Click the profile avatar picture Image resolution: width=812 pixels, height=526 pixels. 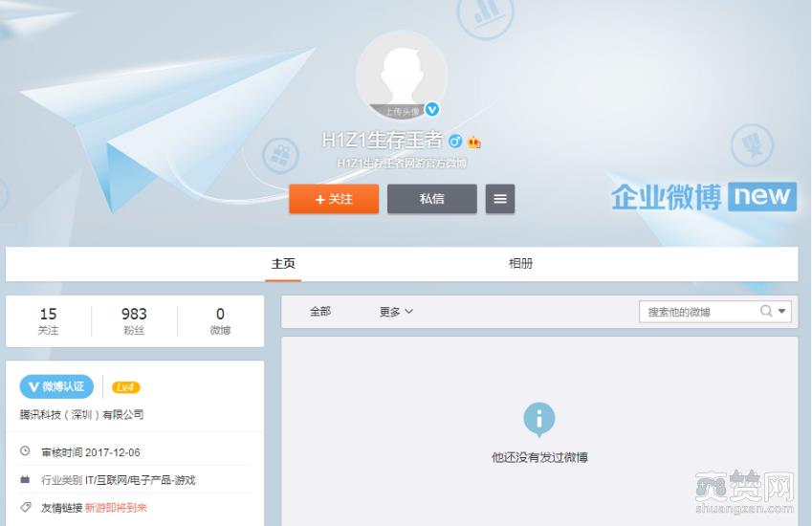pos(402,76)
